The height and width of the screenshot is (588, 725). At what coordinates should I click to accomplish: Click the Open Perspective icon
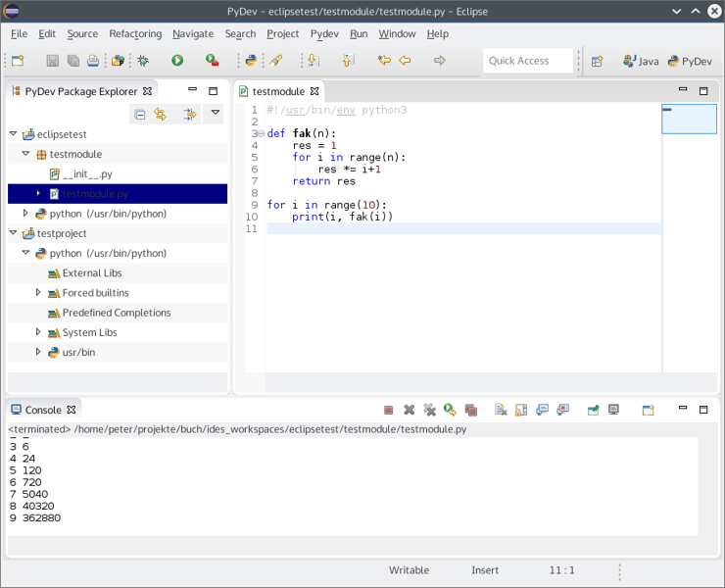click(597, 61)
